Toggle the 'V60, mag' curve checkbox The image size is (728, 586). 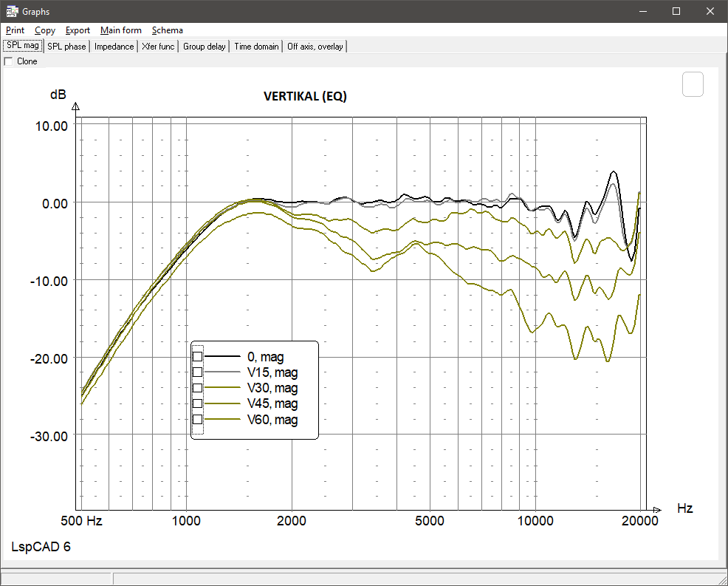196,419
